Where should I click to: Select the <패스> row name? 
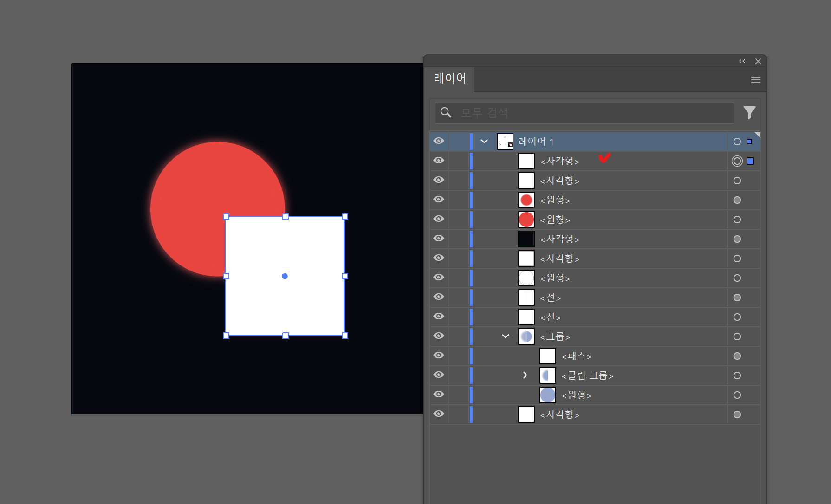click(577, 356)
